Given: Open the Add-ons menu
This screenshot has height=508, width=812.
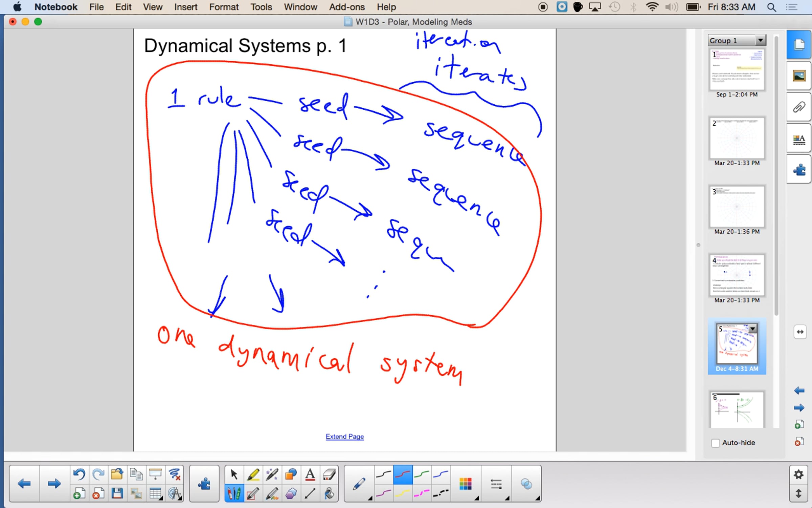Looking at the screenshot, I should click(347, 7).
